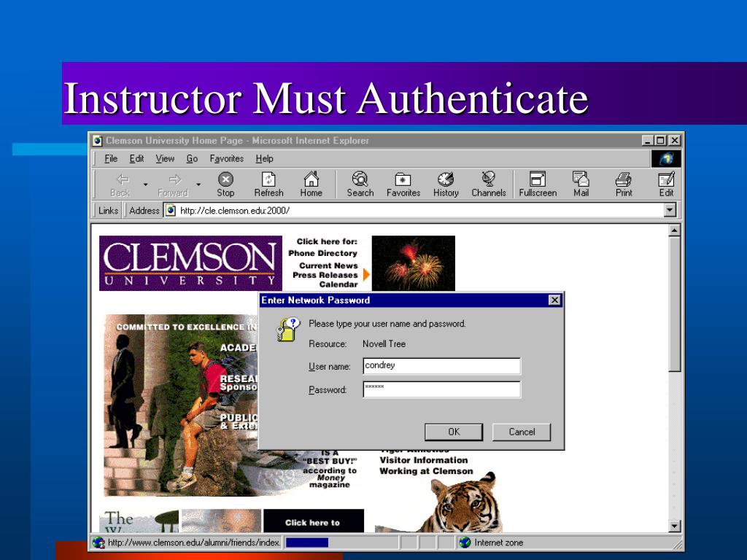Click the Links toolbar label
This screenshot has width=747, height=560.
[108, 211]
